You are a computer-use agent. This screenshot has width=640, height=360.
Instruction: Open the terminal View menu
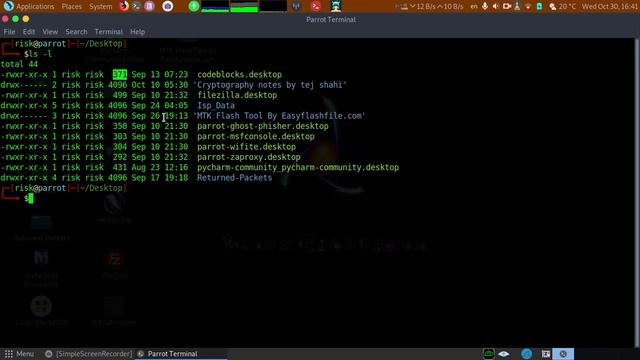50,31
